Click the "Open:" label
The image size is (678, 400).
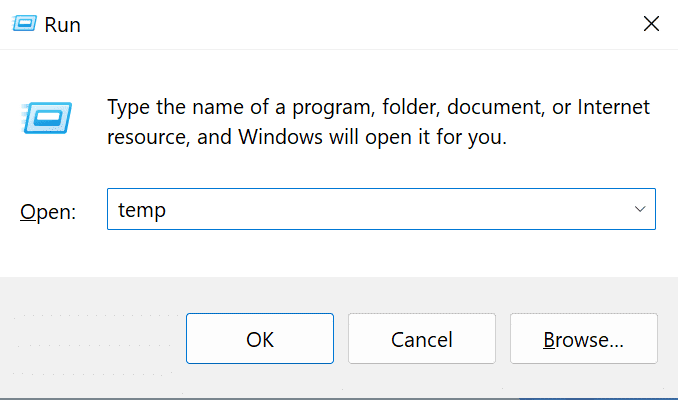point(48,212)
